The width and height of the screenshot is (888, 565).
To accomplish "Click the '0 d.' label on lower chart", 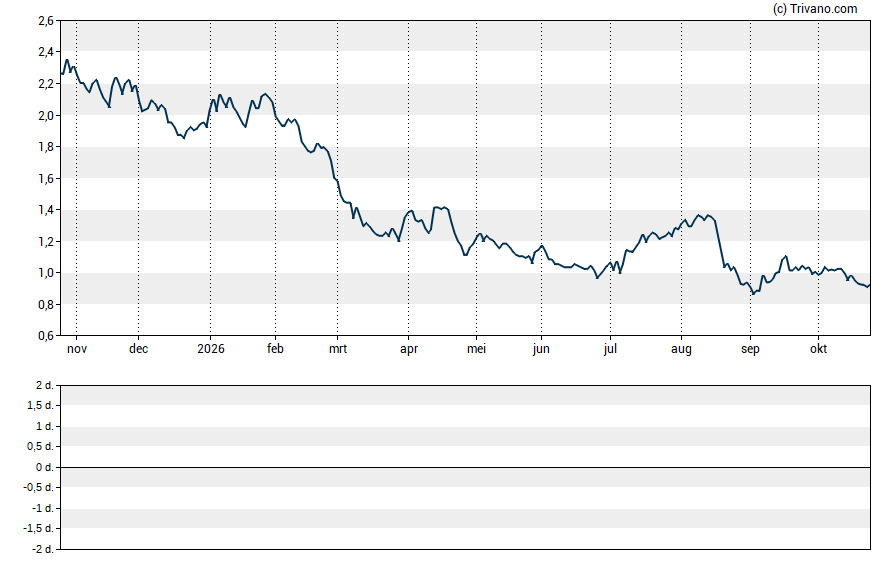I will tap(44, 468).
